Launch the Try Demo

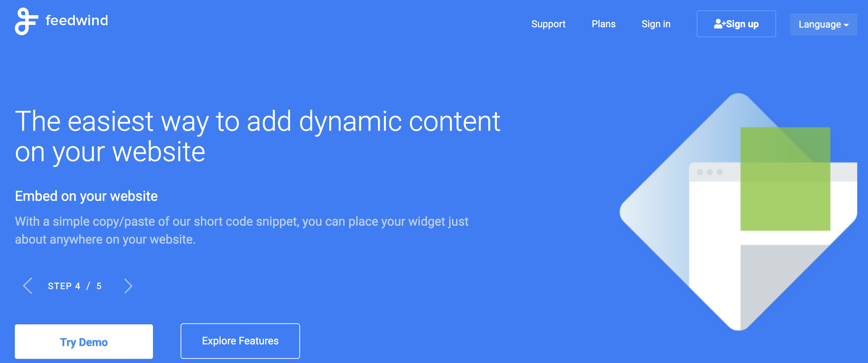(x=83, y=341)
